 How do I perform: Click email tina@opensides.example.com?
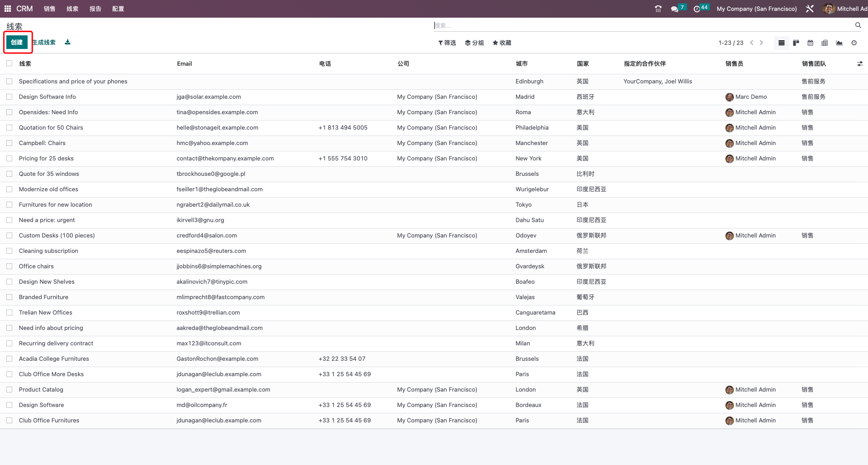click(217, 112)
